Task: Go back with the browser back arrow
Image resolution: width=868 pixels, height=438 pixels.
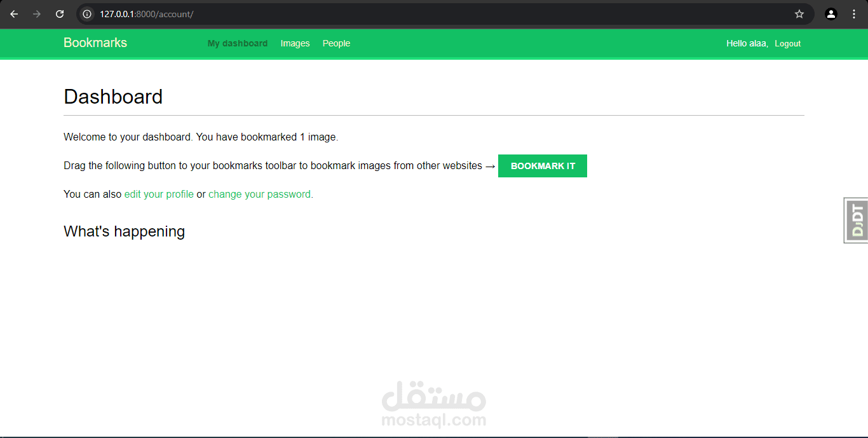Action: [14, 14]
